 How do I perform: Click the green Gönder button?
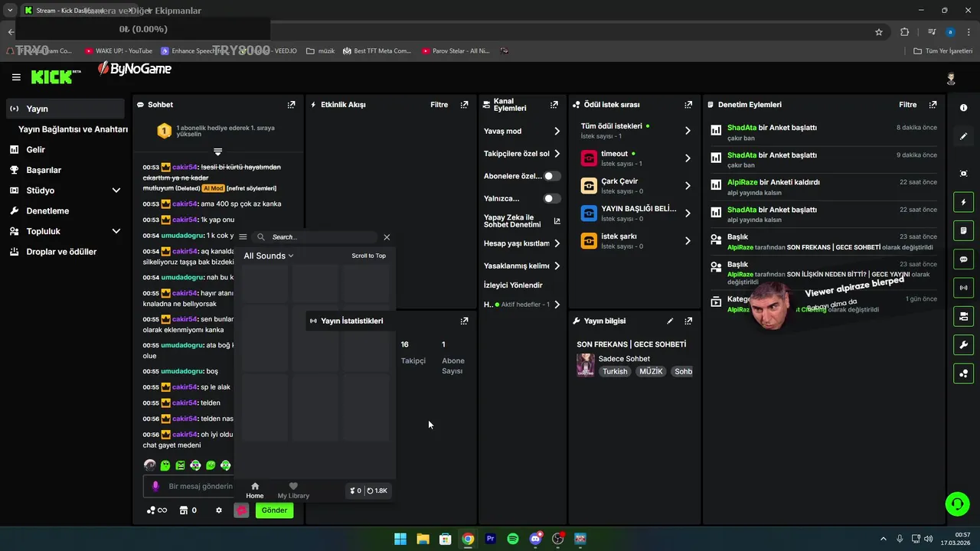pos(274,510)
